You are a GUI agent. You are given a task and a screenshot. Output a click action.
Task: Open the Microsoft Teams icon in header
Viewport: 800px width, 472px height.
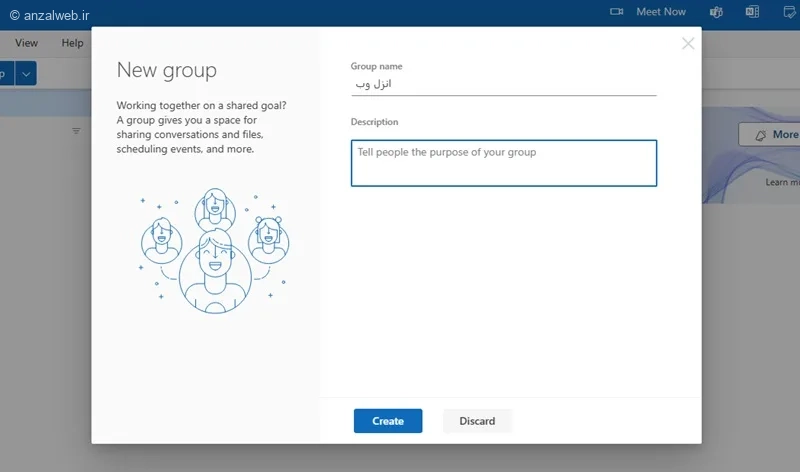click(x=716, y=12)
